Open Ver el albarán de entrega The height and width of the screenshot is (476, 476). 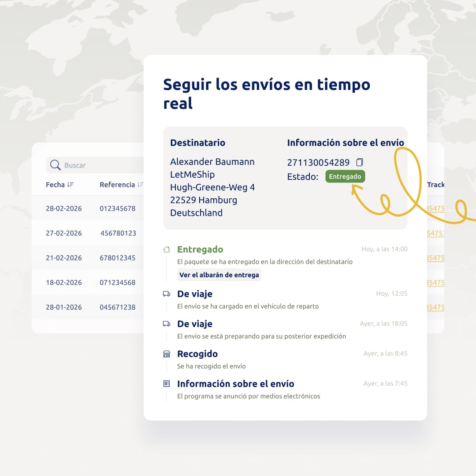coord(219,275)
